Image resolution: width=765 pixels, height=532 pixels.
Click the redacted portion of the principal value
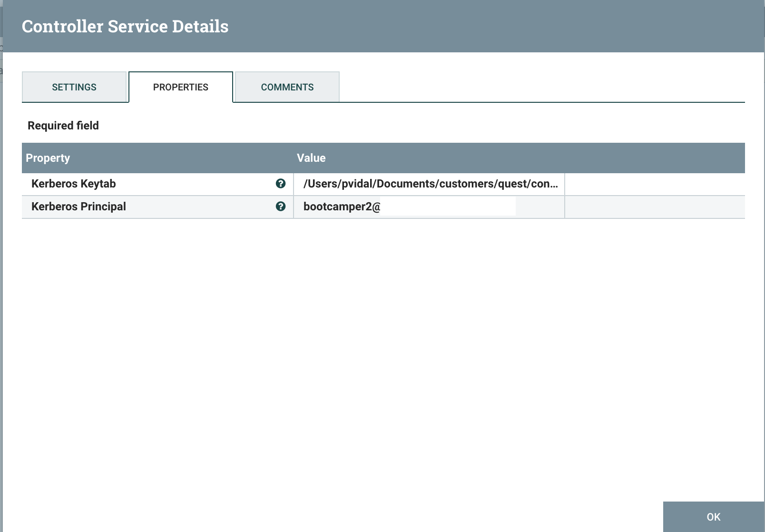[447, 207]
